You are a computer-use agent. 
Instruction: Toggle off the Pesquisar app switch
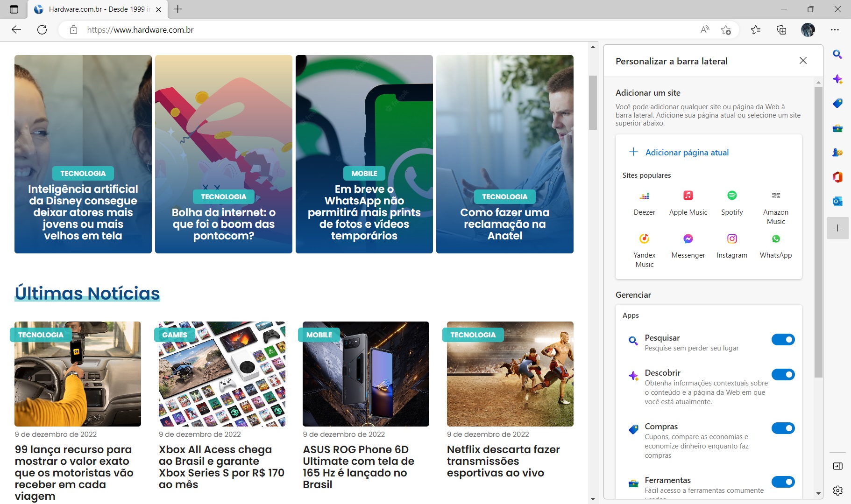[783, 340]
